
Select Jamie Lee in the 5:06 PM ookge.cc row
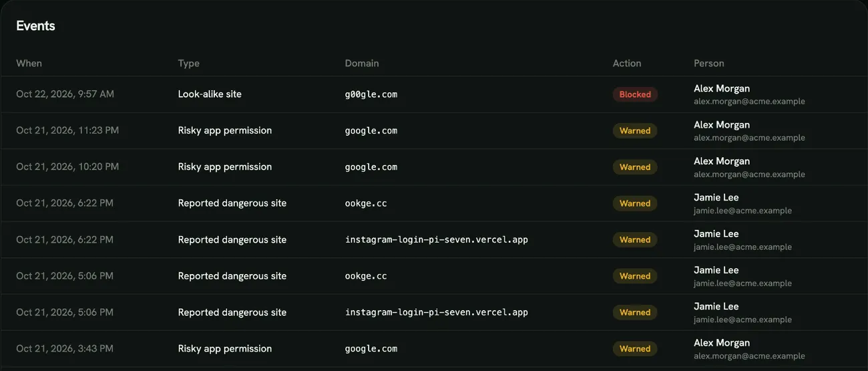click(716, 270)
